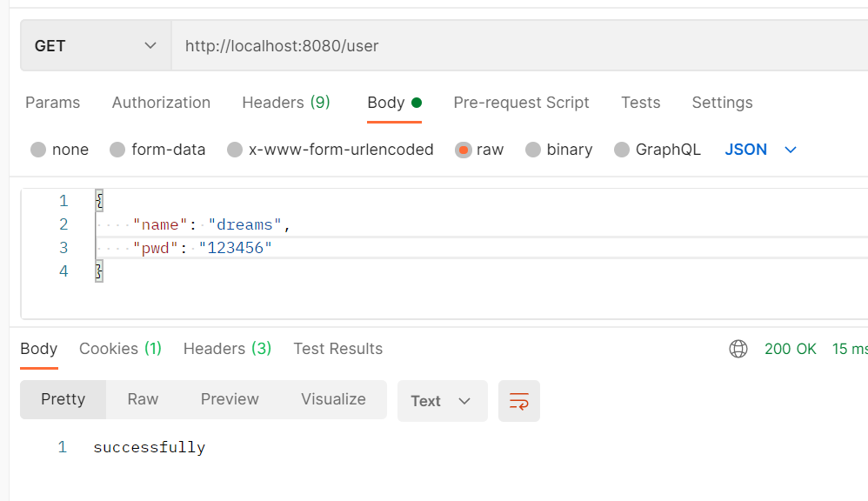Image resolution: width=868 pixels, height=501 pixels.
Task: Select the none body type radio
Action: tap(38, 150)
